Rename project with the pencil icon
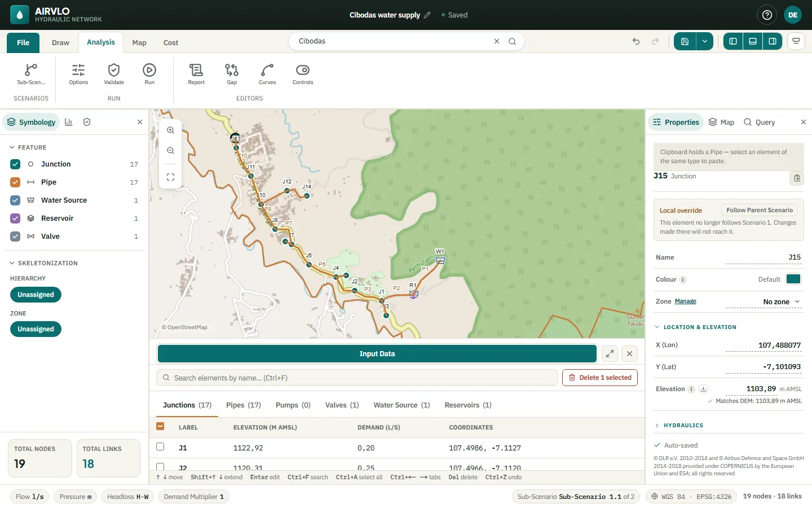 (x=427, y=15)
